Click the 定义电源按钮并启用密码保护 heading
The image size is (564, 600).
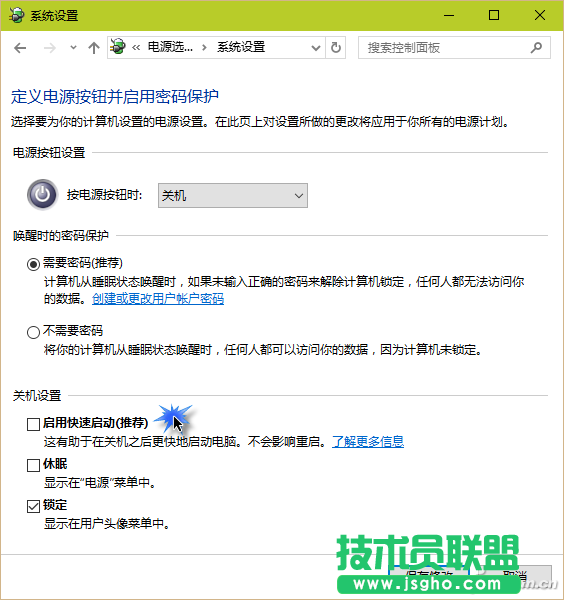[x=115, y=96]
